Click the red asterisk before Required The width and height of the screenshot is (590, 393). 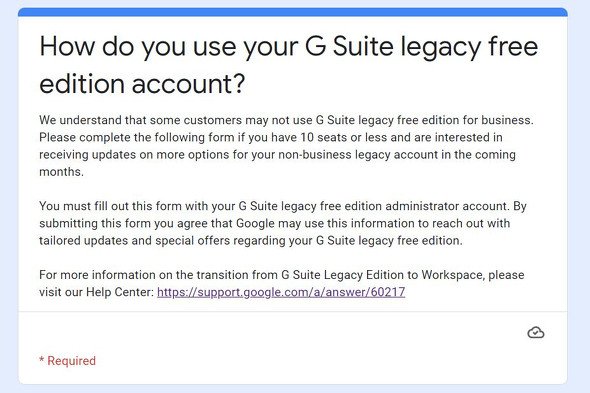click(x=42, y=359)
